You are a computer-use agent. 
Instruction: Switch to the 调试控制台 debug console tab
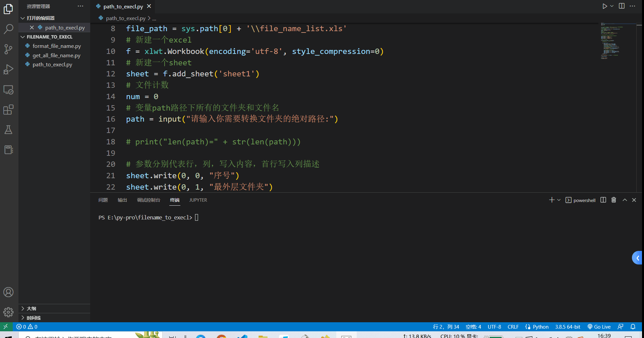pyautogui.click(x=149, y=200)
